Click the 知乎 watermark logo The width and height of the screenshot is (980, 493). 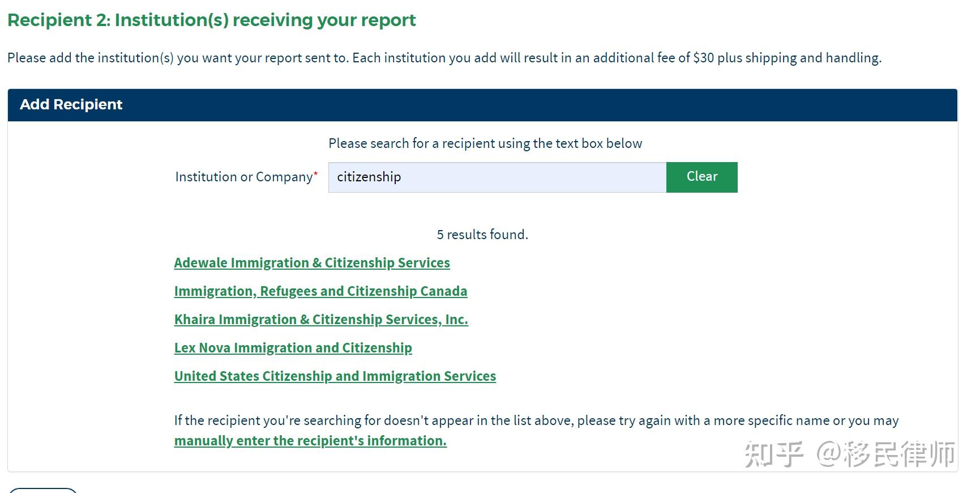[773, 454]
